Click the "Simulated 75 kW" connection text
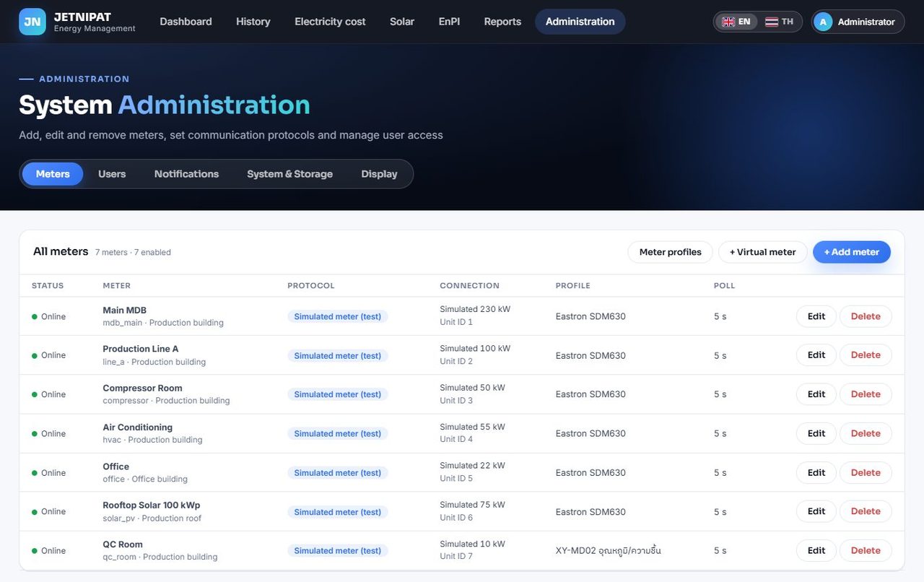 [472, 505]
